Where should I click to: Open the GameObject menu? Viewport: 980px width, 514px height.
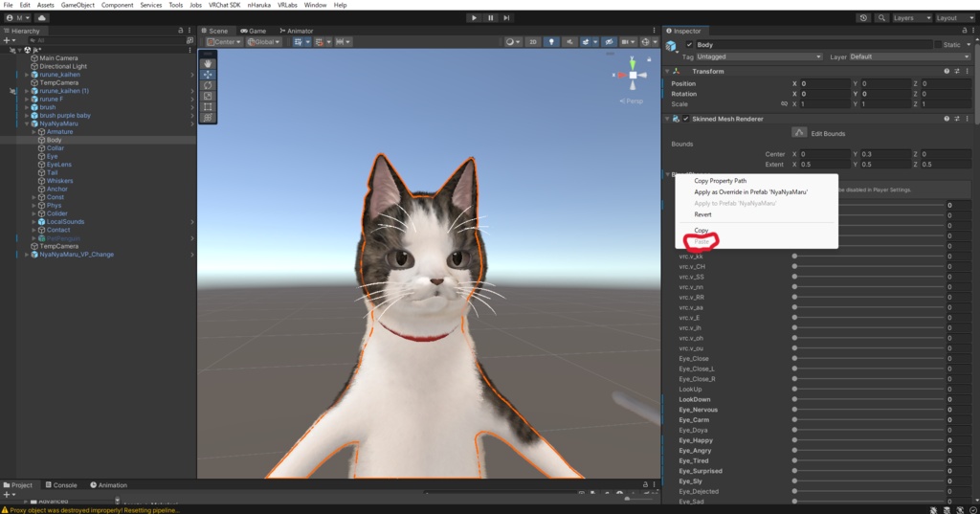[78, 5]
